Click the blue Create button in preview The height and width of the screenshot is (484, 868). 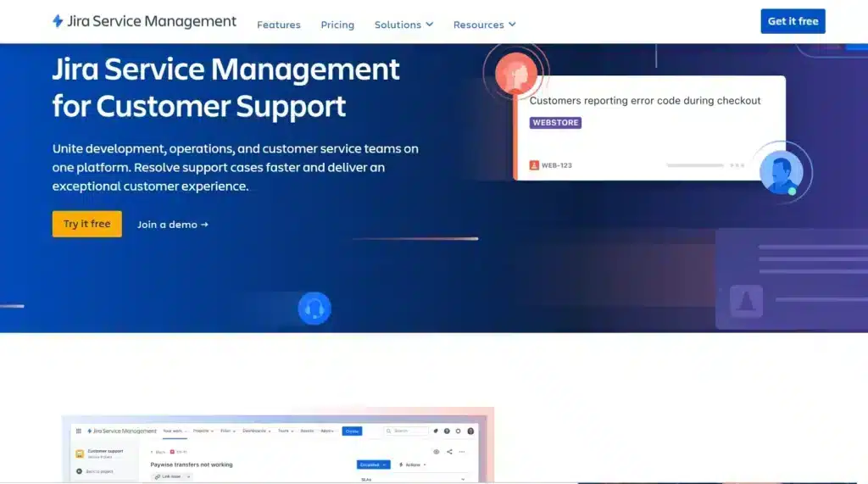(352, 431)
